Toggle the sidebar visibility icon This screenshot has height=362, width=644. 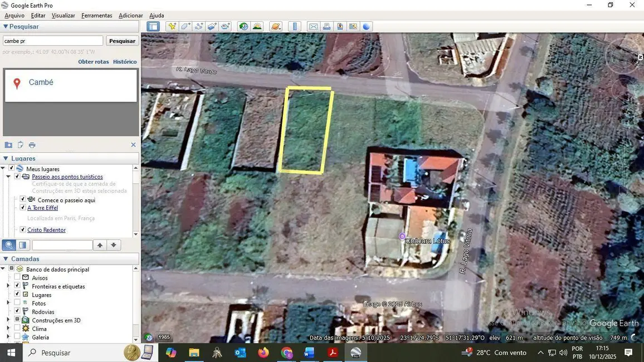[153, 26]
